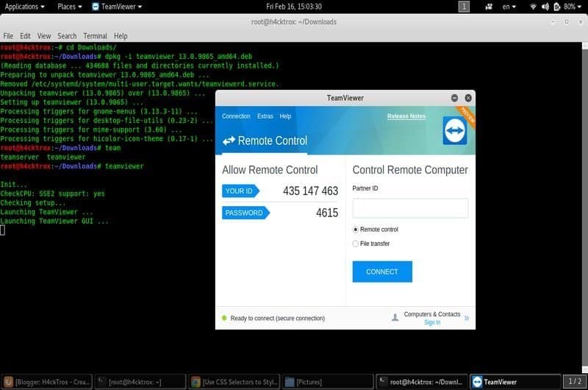Select the File transfer radio button
Viewport: 588px width, 390px height.
point(356,244)
